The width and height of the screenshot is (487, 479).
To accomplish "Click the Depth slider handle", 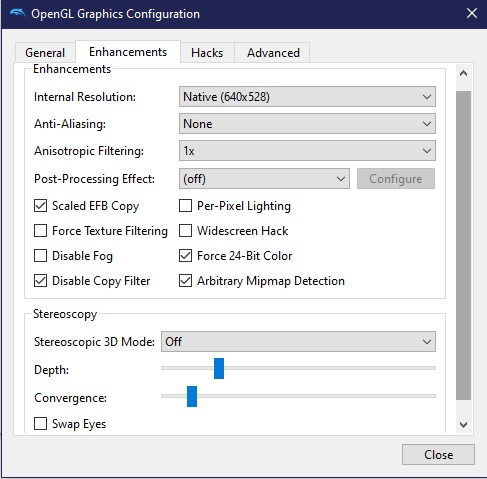I will pyautogui.click(x=219, y=368).
